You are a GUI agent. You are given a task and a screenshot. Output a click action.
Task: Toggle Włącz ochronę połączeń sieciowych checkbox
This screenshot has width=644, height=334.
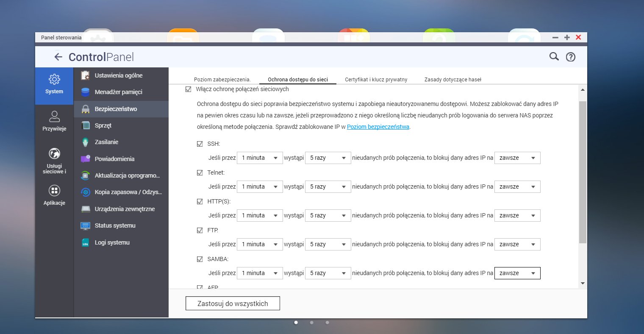[188, 89]
